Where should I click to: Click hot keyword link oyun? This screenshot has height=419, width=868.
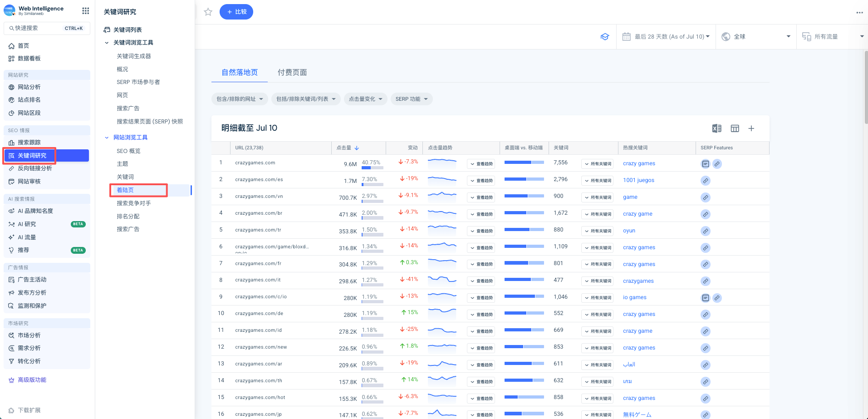[629, 231]
